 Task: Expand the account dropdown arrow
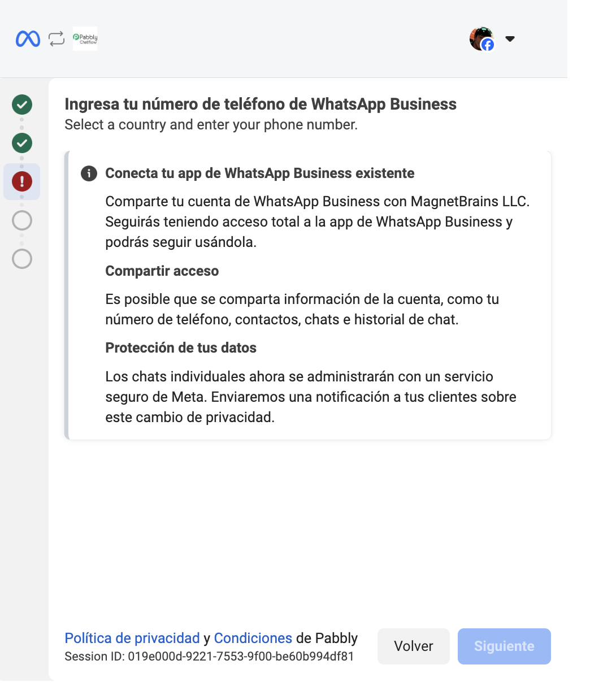click(x=510, y=39)
